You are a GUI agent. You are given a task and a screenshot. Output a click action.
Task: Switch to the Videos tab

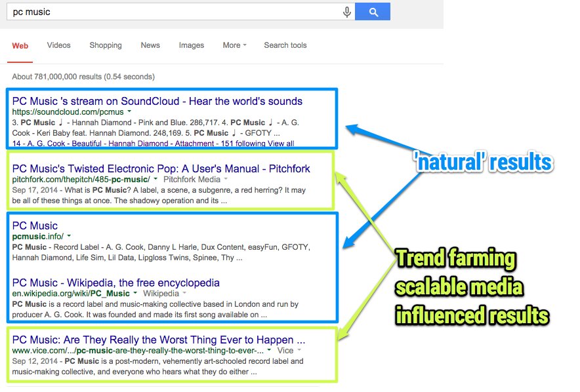click(x=58, y=45)
